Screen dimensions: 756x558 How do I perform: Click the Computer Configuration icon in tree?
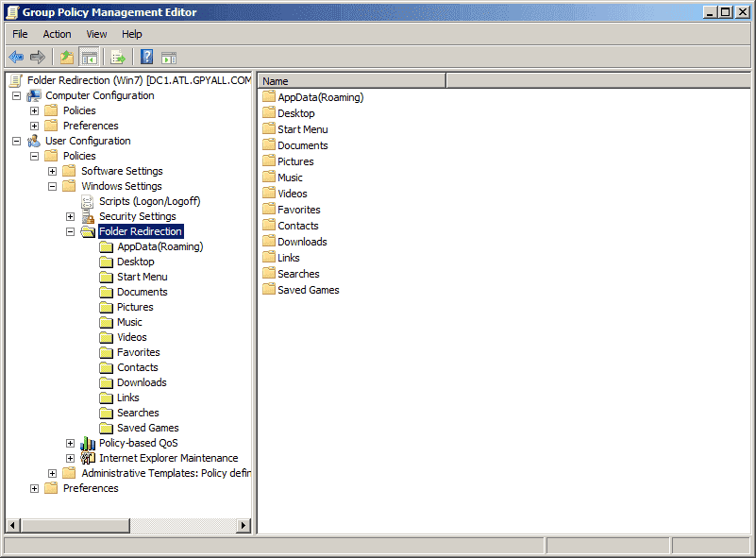34,95
